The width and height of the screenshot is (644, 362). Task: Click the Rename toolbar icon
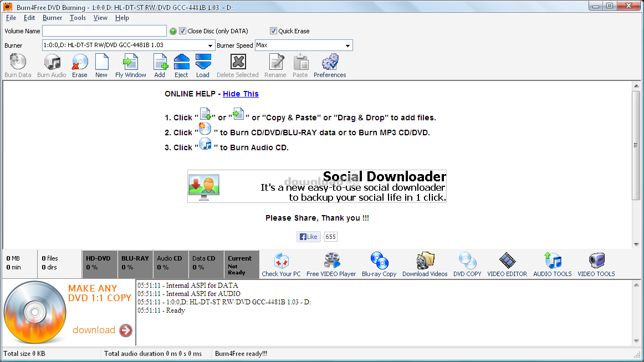(x=276, y=62)
